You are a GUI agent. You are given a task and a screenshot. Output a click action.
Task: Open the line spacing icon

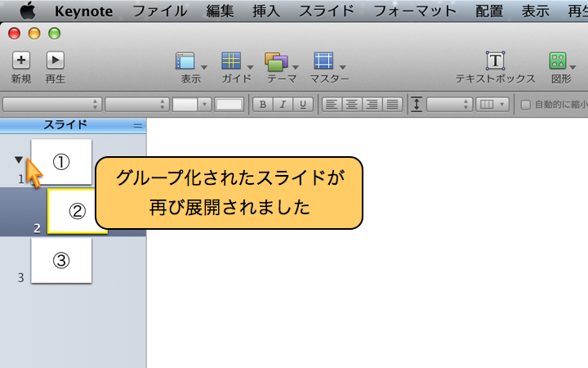click(x=416, y=105)
